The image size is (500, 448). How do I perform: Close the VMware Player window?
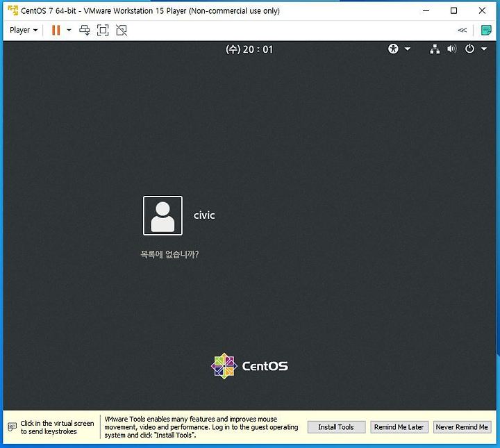tap(482, 10)
